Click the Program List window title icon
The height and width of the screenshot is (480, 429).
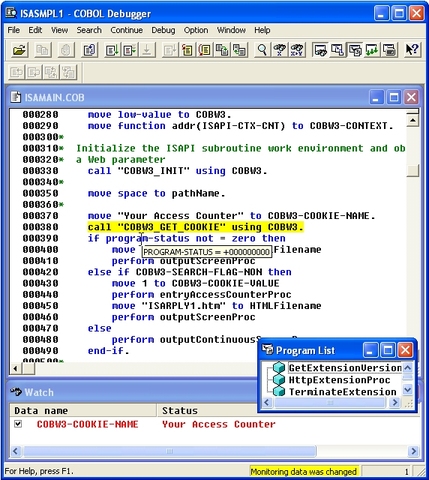pos(267,350)
